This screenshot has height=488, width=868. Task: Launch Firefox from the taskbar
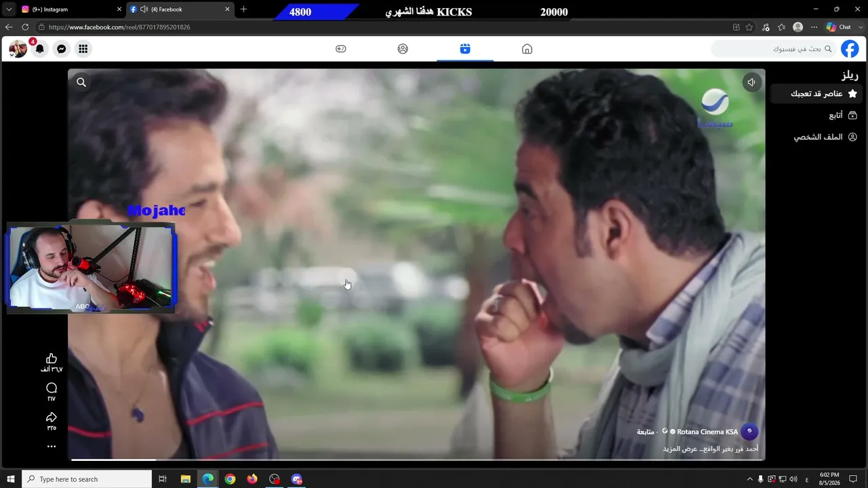point(252,479)
